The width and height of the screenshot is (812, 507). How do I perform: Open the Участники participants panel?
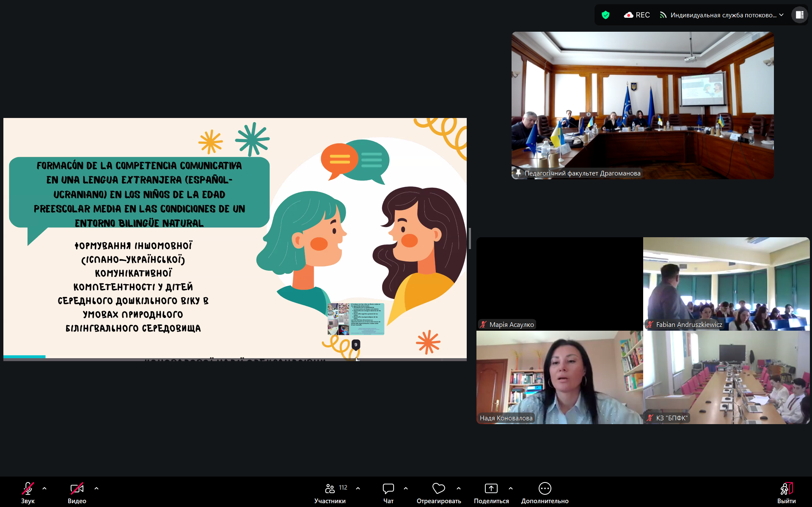(x=330, y=492)
